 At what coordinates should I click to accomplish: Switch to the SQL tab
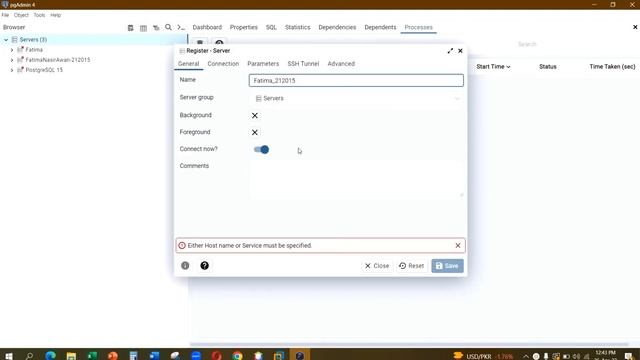271,27
